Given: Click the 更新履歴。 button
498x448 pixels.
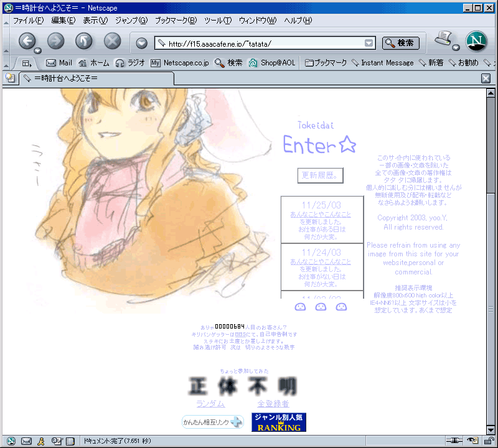Looking at the screenshot, I should click(320, 175).
